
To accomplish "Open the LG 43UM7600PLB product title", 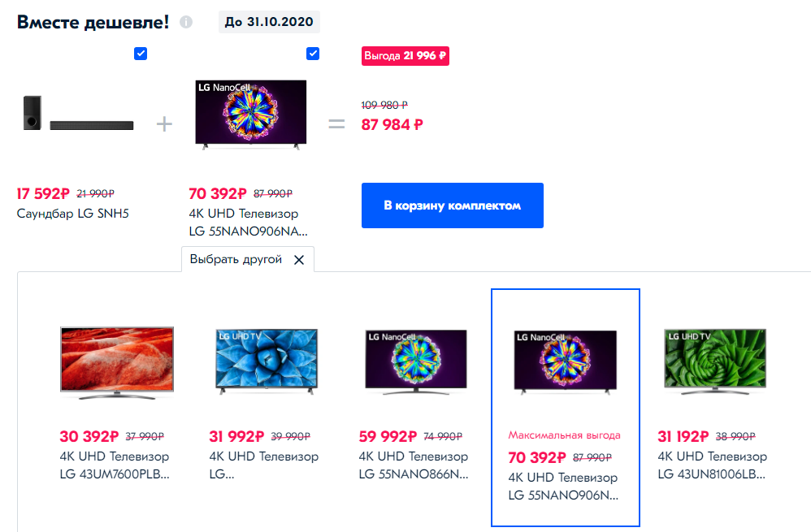I will [x=115, y=465].
